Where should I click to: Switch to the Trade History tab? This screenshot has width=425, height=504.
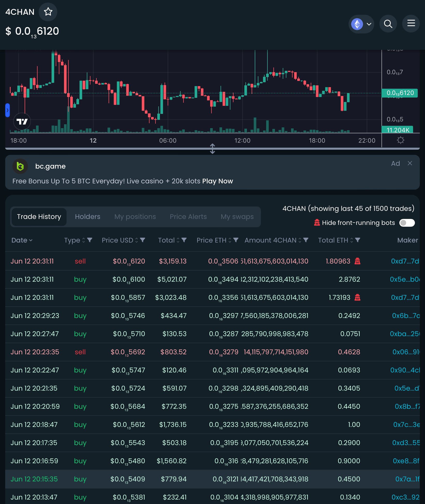(x=39, y=217)
